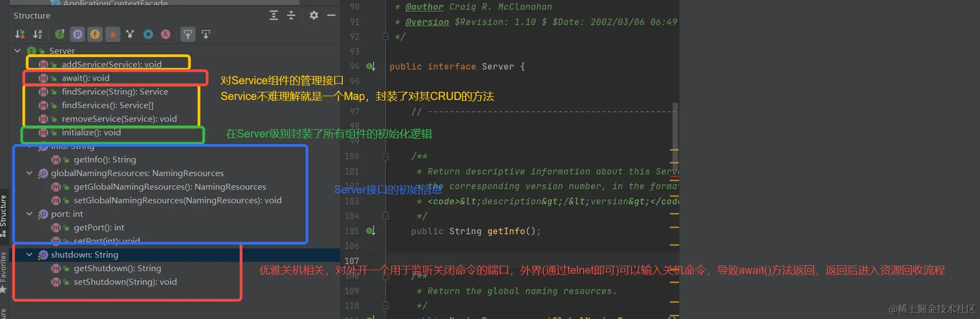Click Collapse All icon in Structure header
Image resolution: width=980 pixels, height=319 pixels.
click(x=291, y=15)
